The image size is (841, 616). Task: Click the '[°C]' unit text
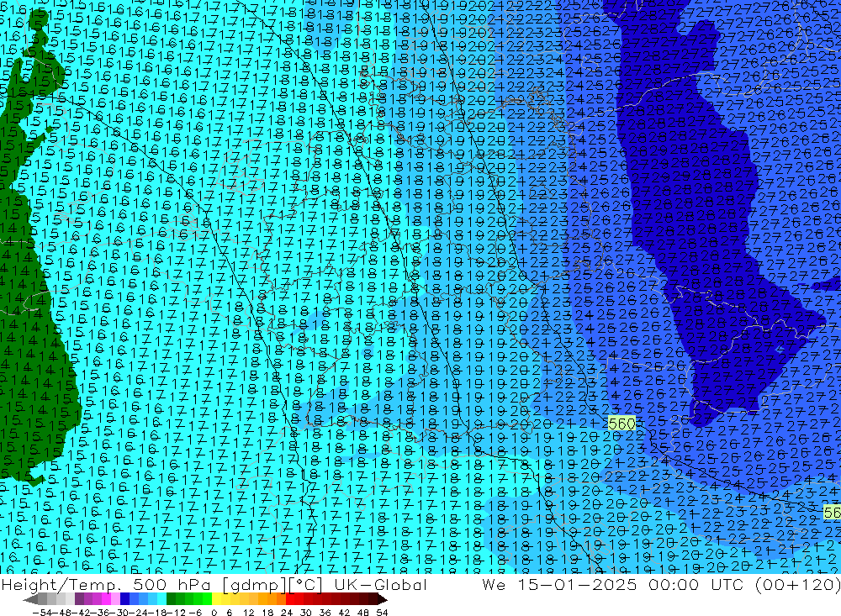[306, 584]
